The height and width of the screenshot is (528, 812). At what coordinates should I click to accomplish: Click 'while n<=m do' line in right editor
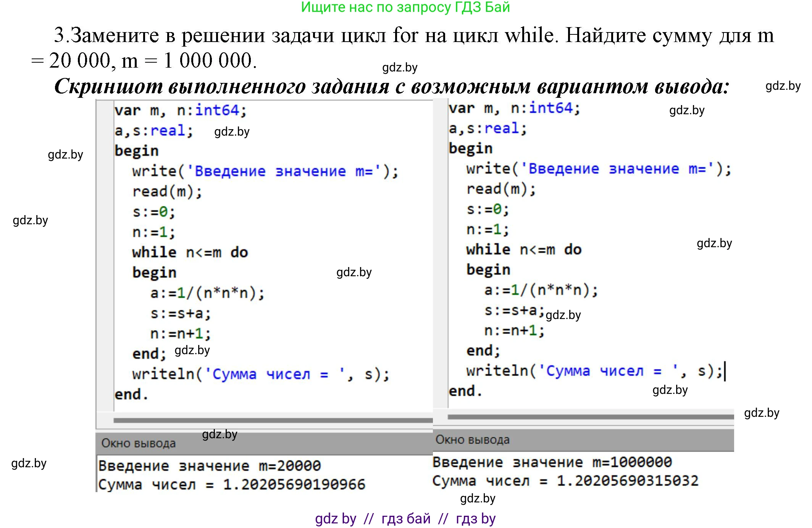pyautogui.click(x=523, y=250)
